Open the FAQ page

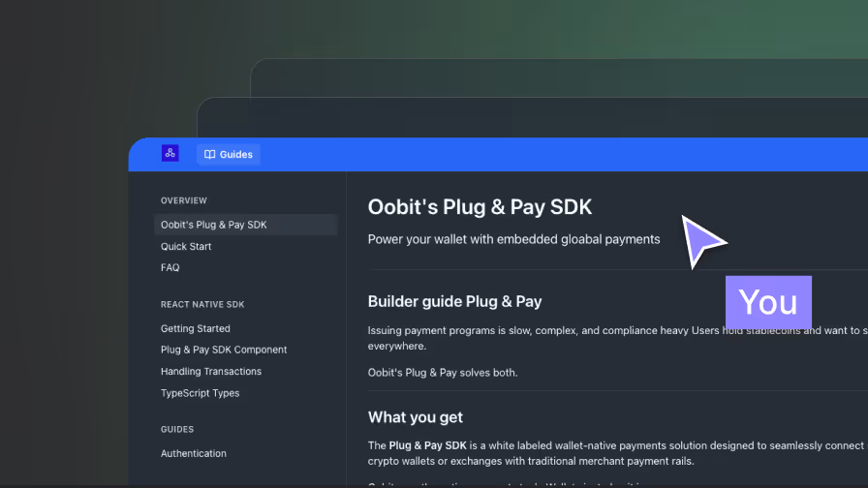pos(170,267)
